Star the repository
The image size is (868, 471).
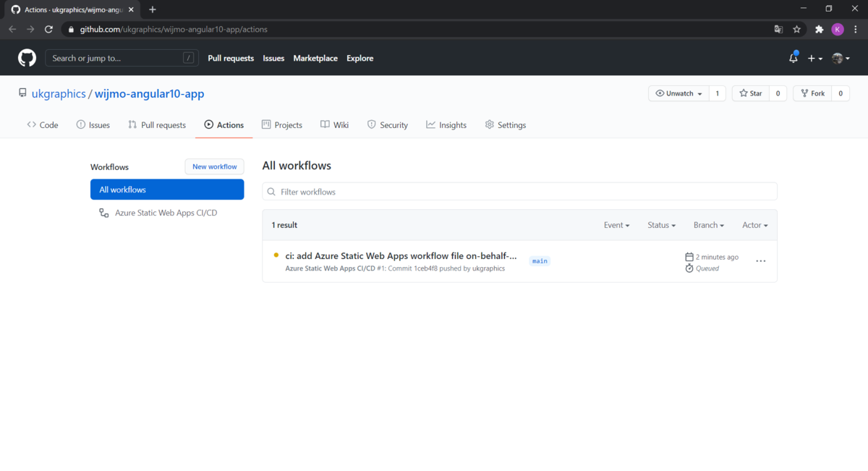(750, 93)
